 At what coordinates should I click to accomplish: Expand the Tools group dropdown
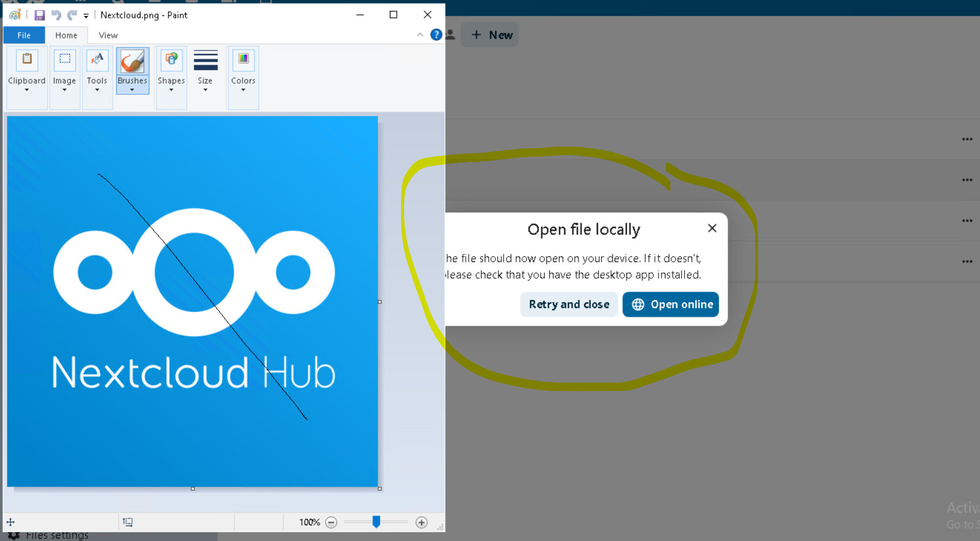tap(97, 71)
